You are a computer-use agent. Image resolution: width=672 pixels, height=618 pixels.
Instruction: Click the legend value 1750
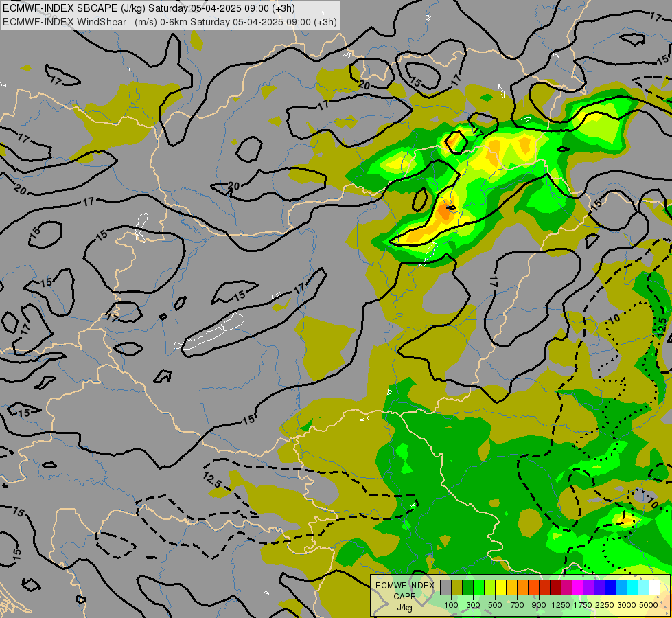[x=583, y=605]
